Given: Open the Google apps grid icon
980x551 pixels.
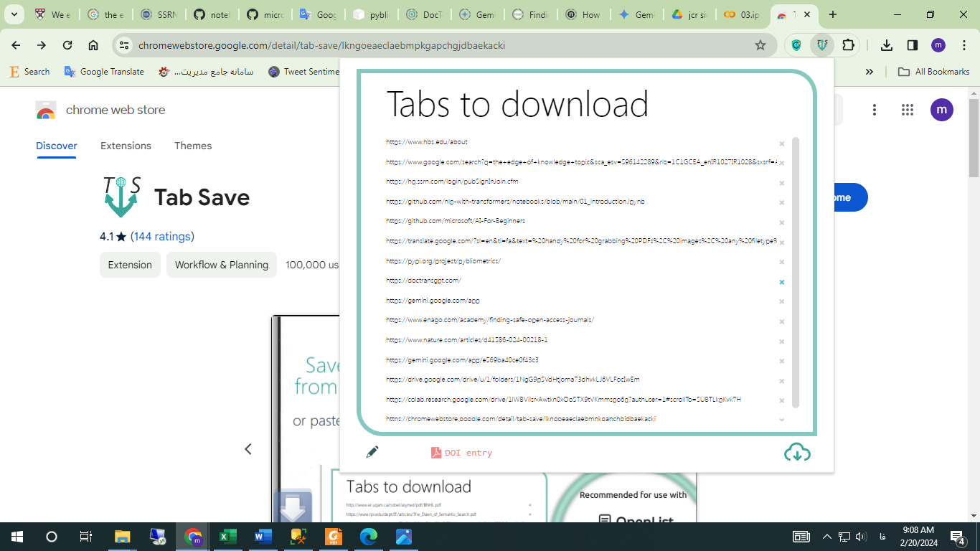Looking at the screenshot, I should 908,110.
